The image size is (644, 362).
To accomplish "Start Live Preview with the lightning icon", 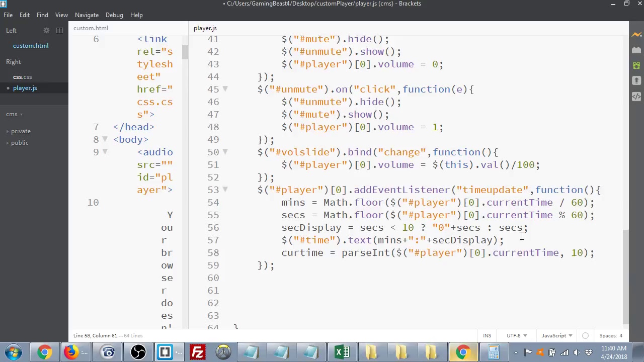I will click(x=636, y=34).
